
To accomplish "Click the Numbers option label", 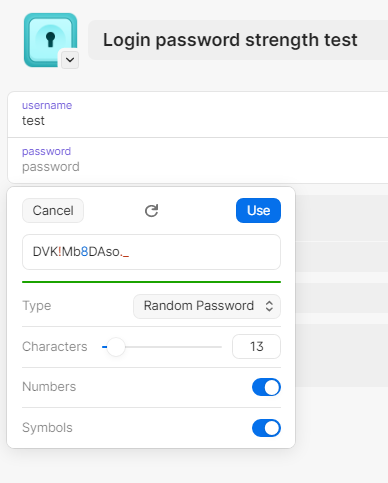I will click(49, 387).
